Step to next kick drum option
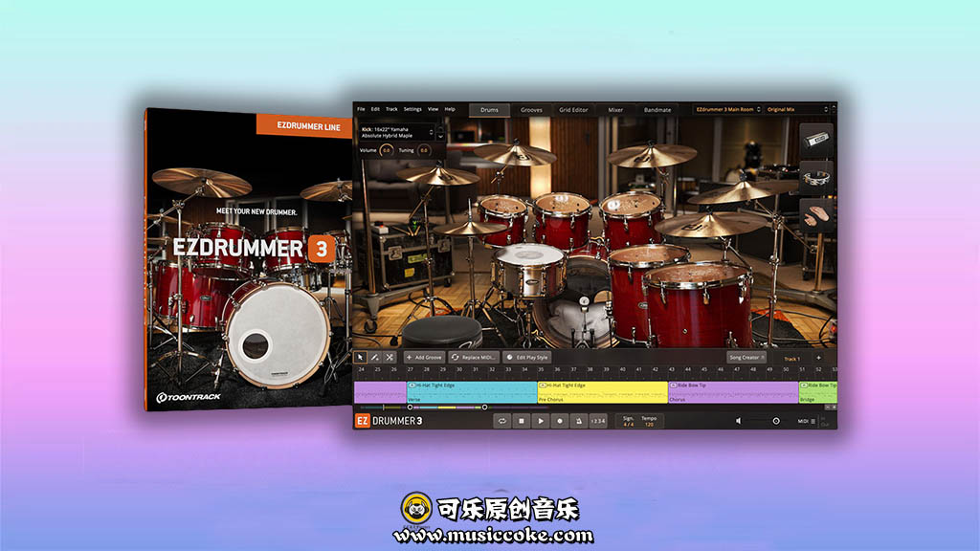The height and width of the screenshot is (551, 980). coord(440,136)
